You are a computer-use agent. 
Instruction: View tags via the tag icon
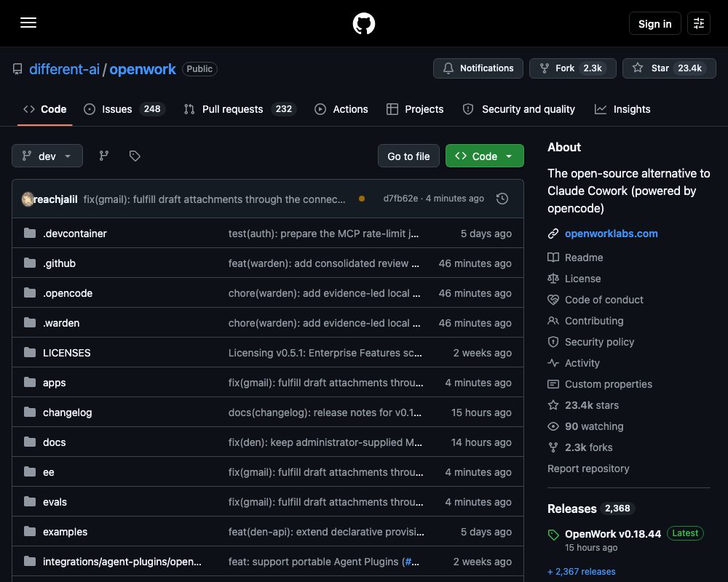pyautogui.click(x=135, y=156)
